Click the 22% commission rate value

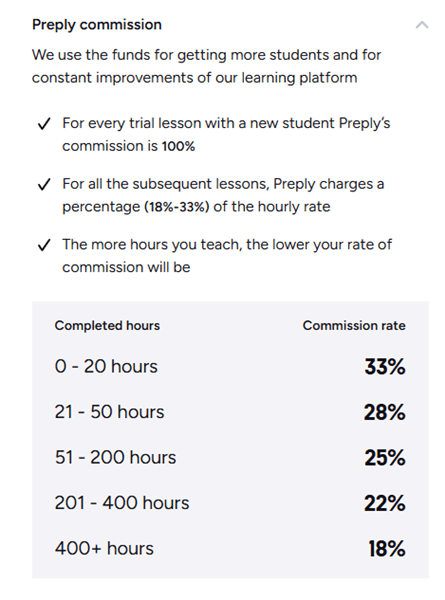pyautogui.click(x=385, y=503)
